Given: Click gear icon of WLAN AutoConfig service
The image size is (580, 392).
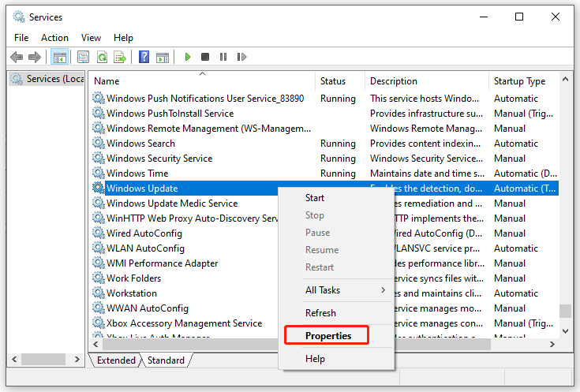Looking at the screenshot, I should 99,248.
